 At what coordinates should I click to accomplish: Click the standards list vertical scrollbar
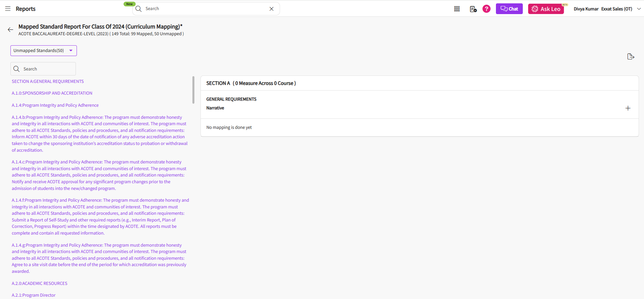[x=193, y=90]
